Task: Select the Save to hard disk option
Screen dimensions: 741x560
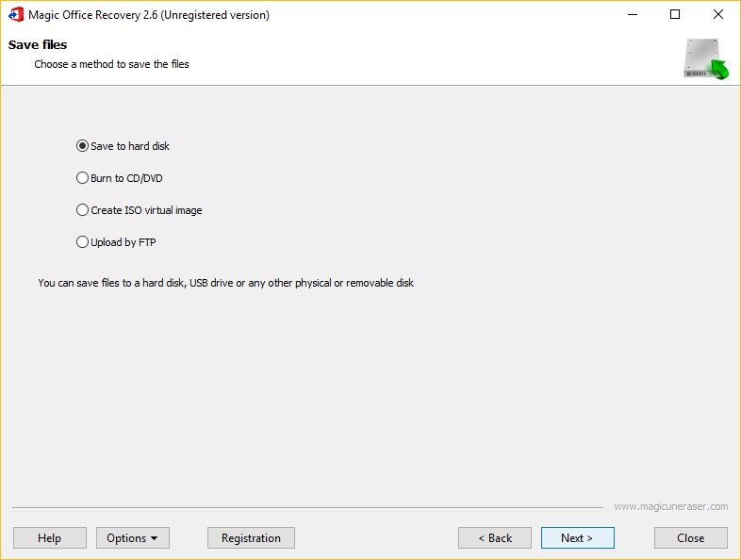Action: coord(82,146)
